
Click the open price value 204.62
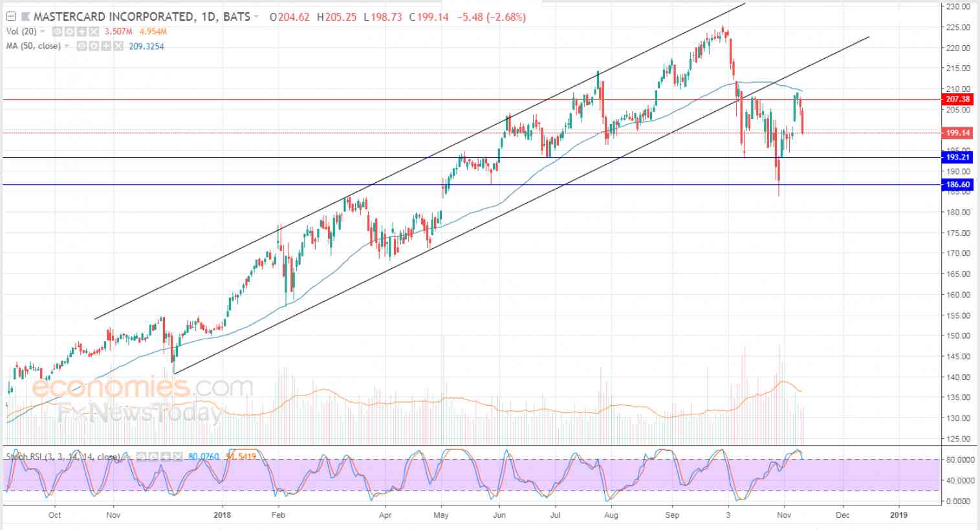coord(295,17)
